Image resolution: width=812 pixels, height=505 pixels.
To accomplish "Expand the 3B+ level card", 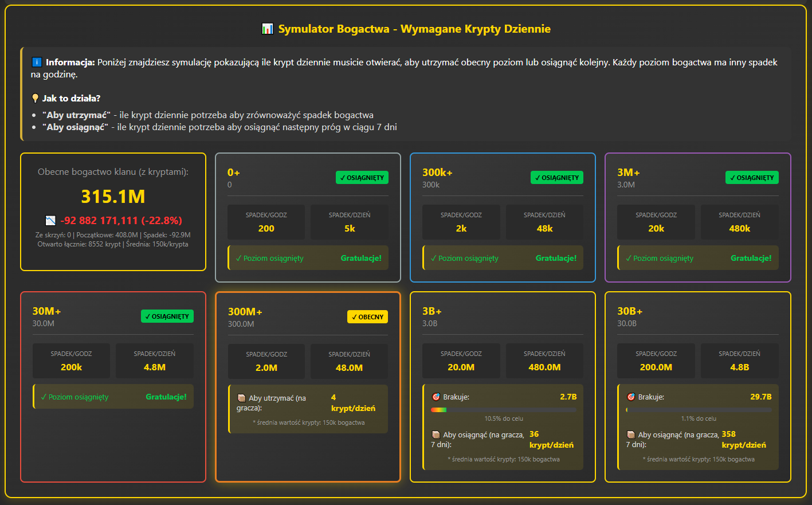I will click(503, 386).
